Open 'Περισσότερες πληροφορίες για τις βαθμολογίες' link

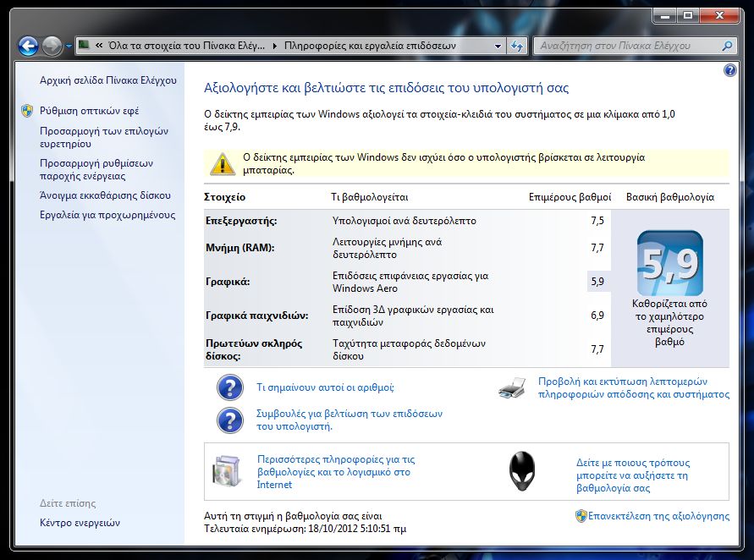tap(336, 472)
